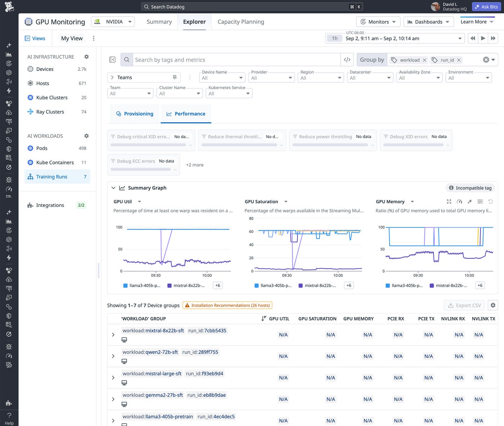Toggle llama3-405b-p legend in GPU Util
The height and width of the screenshot is (426, 504).
tap(142, 286)
